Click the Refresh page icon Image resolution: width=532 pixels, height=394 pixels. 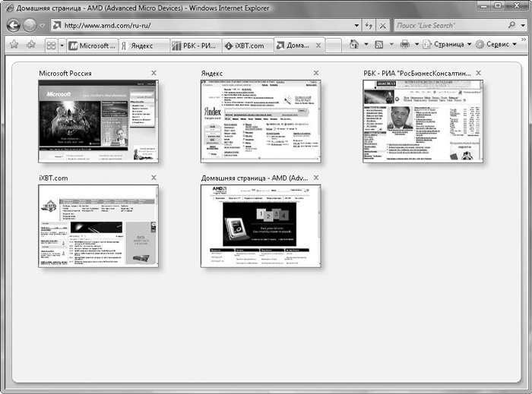369,25
